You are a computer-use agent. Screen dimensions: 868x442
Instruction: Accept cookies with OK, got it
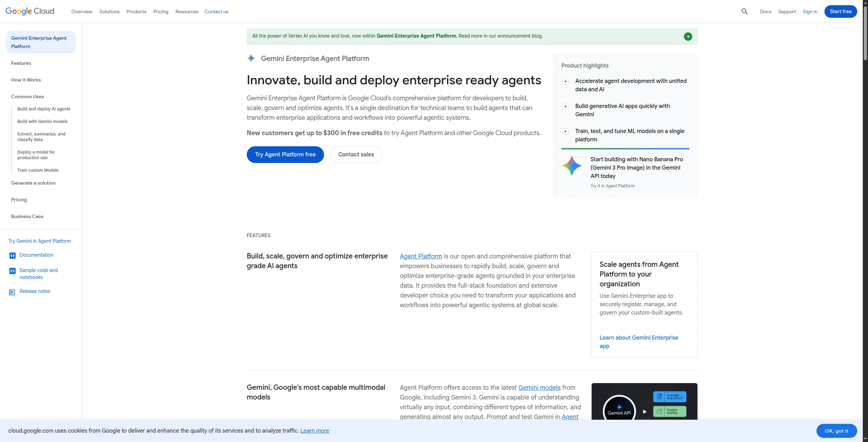[x=837, y=431]
